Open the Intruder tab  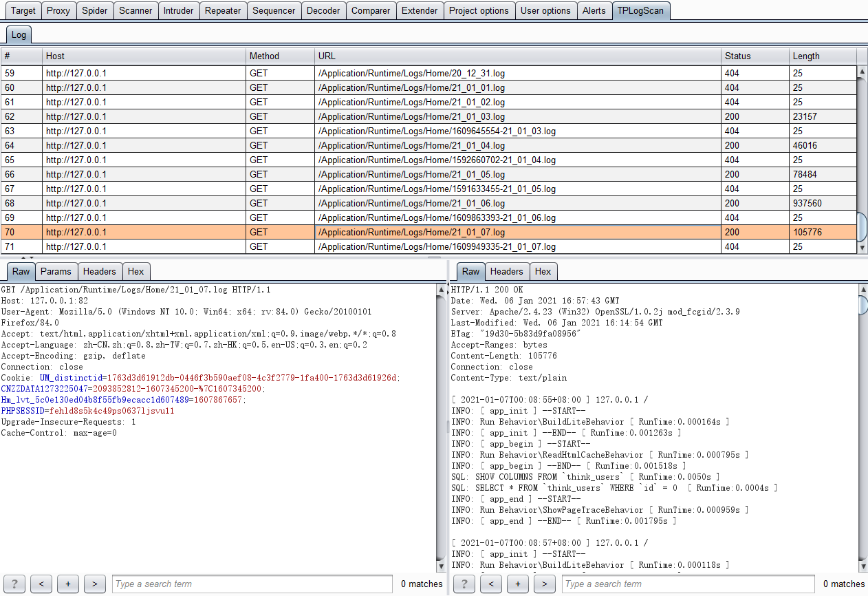pos(178,10)
